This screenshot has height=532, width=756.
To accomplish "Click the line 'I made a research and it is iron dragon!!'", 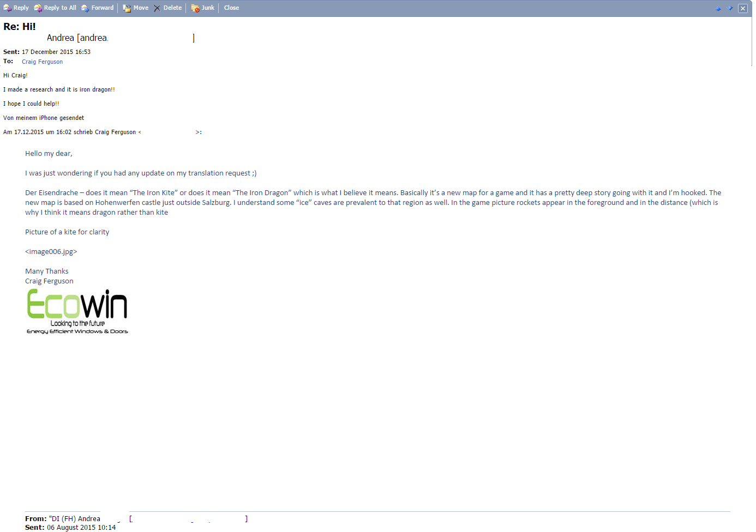I will [59, 89].
